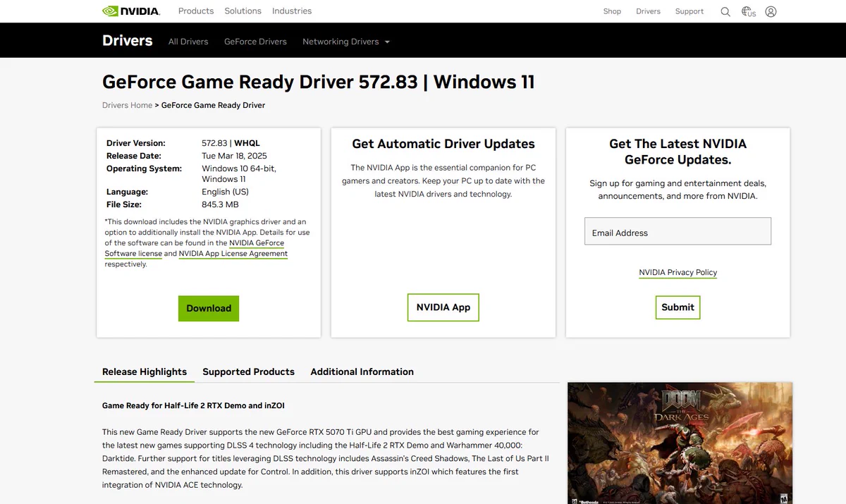Focus the Email Address field
Image resolution: width=846 pixels, height=504 pixels.
click(x=678, y=231)
